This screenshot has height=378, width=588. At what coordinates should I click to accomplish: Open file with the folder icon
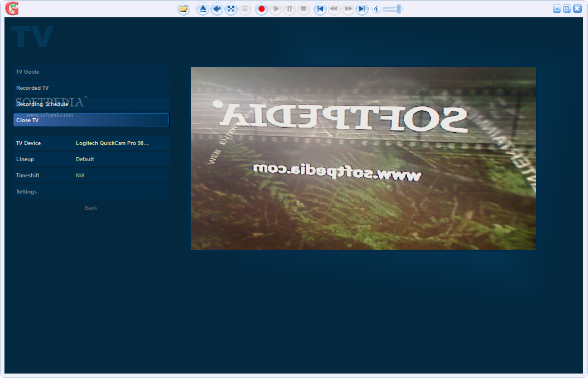click(184, 8)
